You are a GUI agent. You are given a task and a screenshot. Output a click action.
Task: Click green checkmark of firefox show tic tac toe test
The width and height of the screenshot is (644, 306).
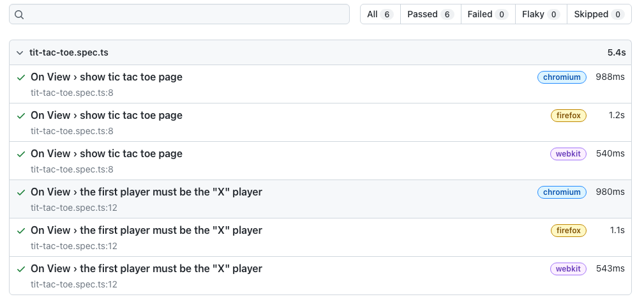[x=21, y=116]
